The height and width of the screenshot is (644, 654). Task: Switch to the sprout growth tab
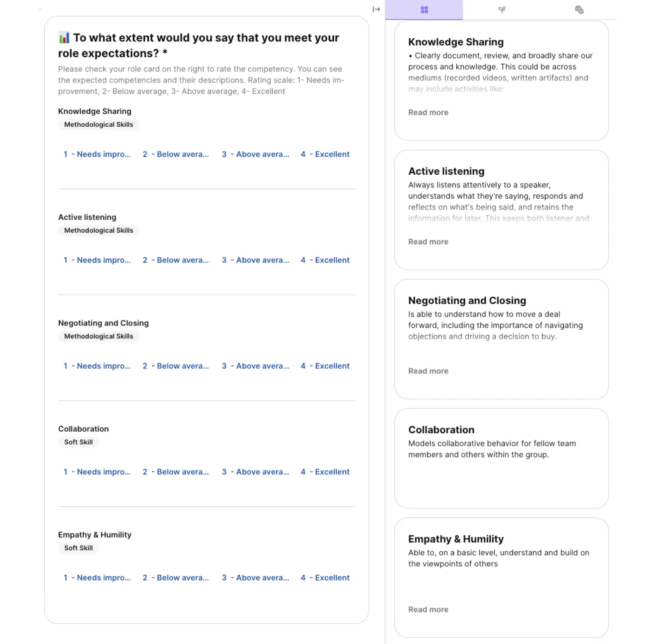pos(502,10)
